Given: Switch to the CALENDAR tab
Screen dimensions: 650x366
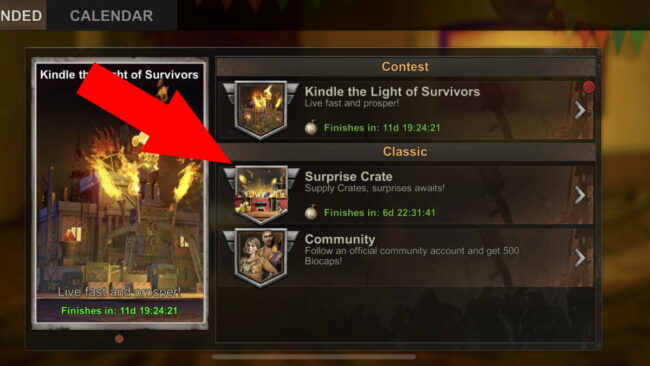Looking at the screenshot, I should (112, 16).
